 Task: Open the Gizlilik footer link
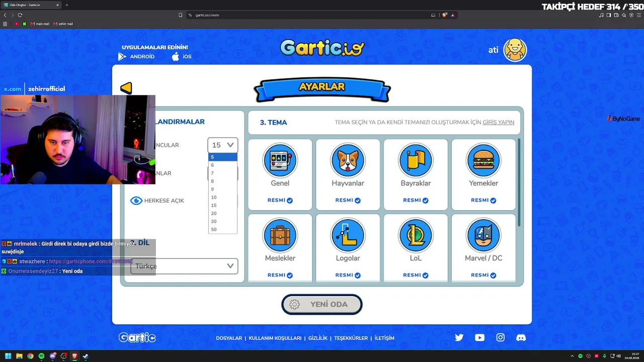point(318,338)
